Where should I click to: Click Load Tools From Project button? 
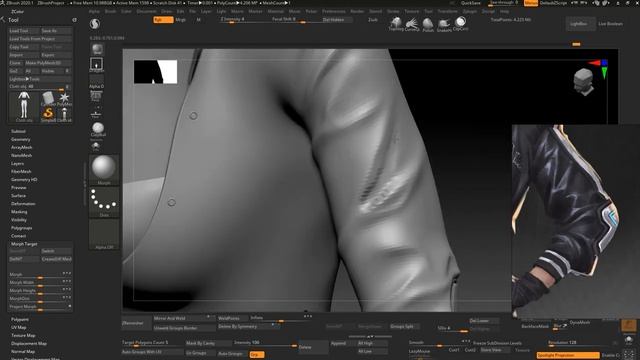coord(40,39)
